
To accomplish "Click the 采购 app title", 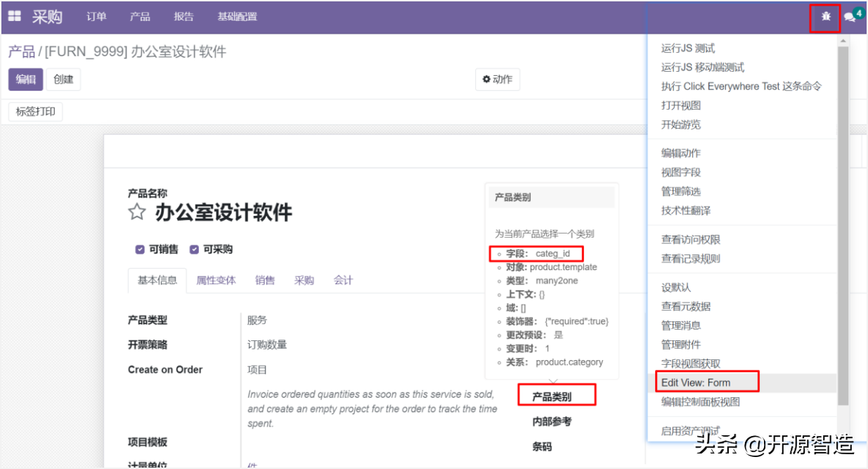I will click(x=47, y=17).
